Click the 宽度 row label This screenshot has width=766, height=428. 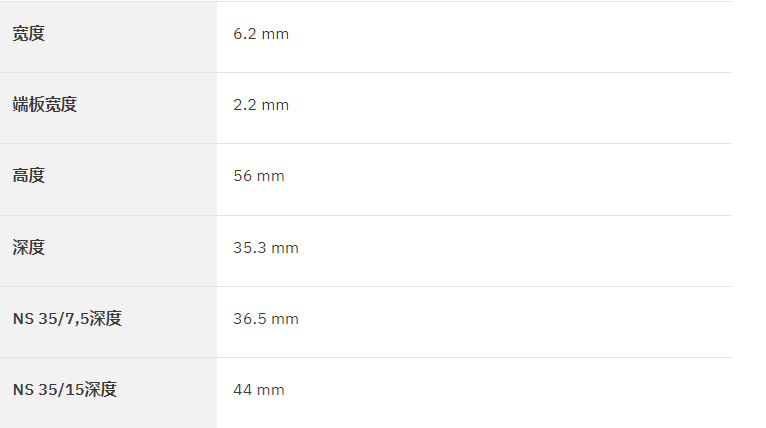pos(29,34)
